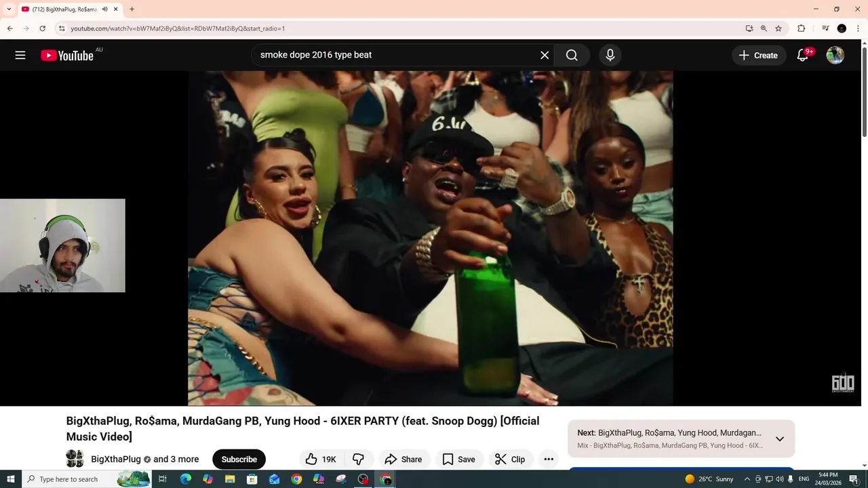Screen dimensions: 868x488
Task: Open zoom indicator in address bar
Action: pyautogui.click(x=764, y=28)
